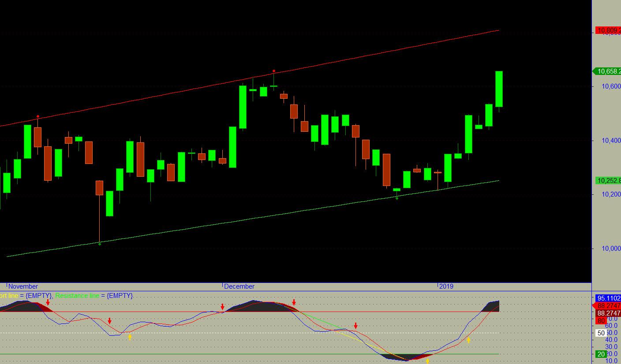The height and width of the screenshot is (364, 621).
Task: Click the red down arrow above the December label
Action: (223, 307)
